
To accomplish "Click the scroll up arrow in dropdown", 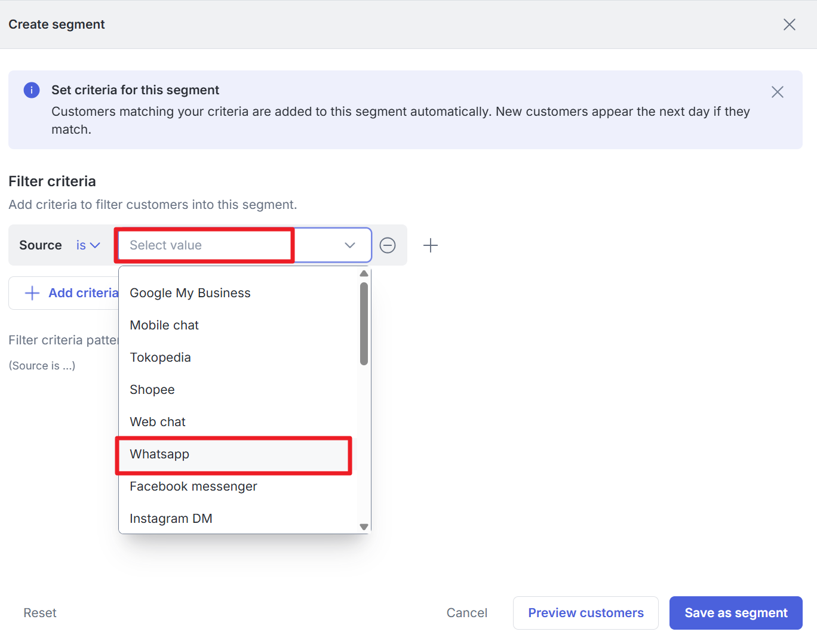I will pyautogui.click(x=364, y=273).
